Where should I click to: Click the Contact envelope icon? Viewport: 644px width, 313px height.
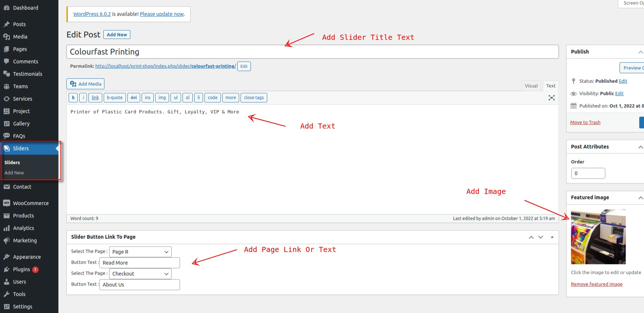(x=7, y=187)
